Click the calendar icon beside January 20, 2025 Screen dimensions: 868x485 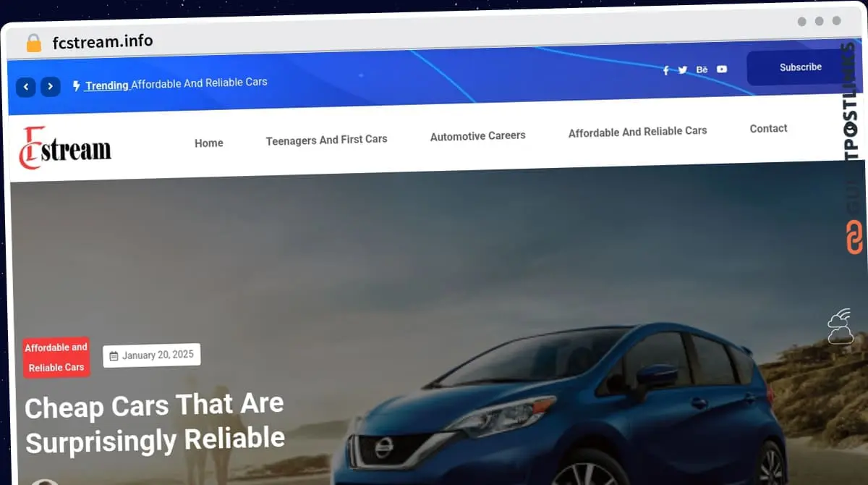(114, 356)
